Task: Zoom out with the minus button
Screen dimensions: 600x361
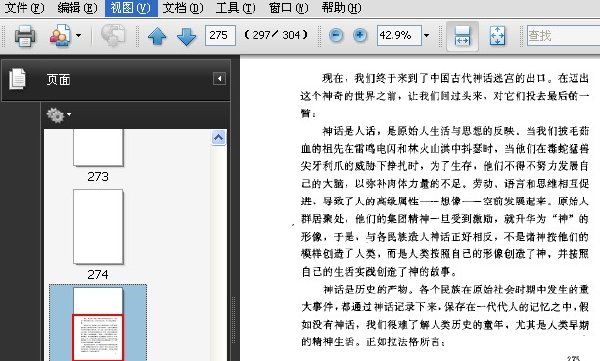Action: 336,36
